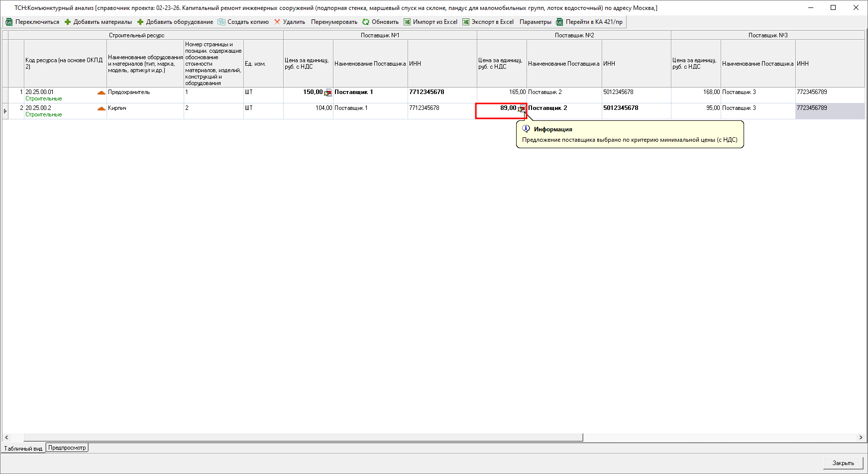
Task: Export table via Экспорт в Excel
Action: pyautogui.click(x=488, y=22)
